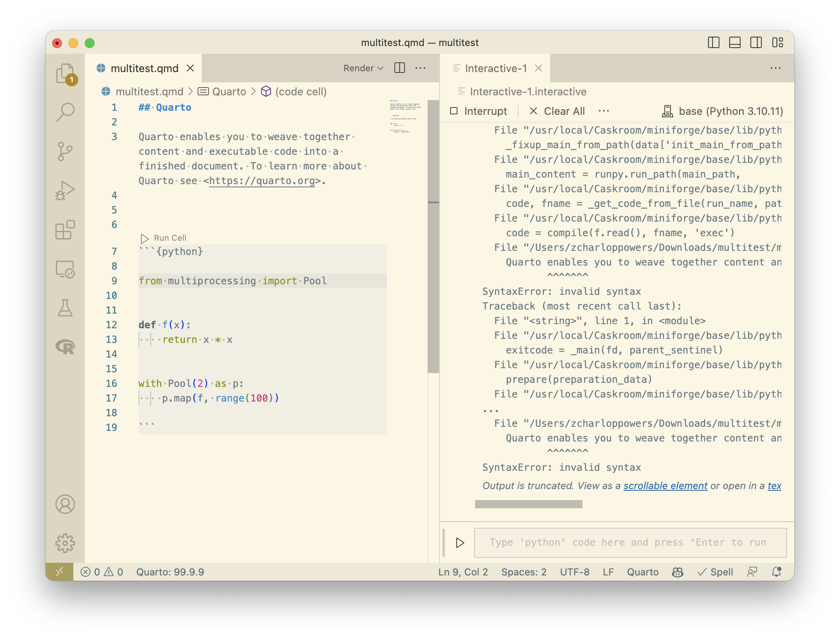The image size is (840, 641).
Task: Open the Quarto breadcrumb menu
Action: [x=229, y=91]
